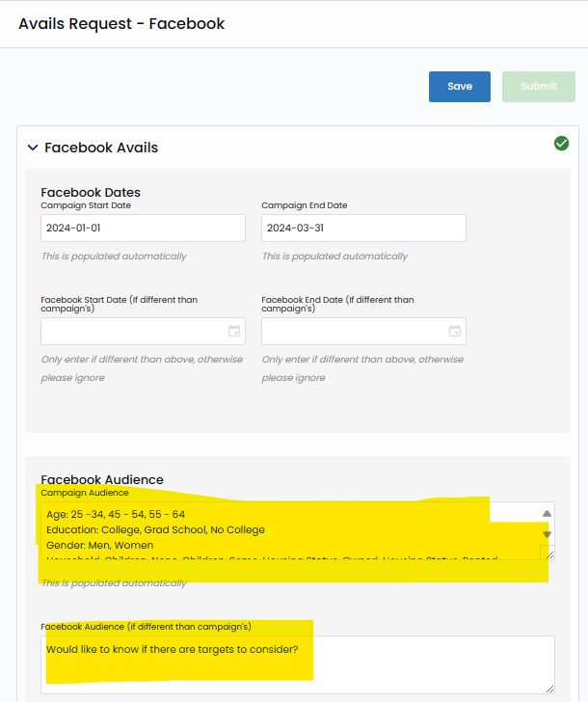588x702 pixels.
Task: Click the blue Save button
Action: (459, 87)
